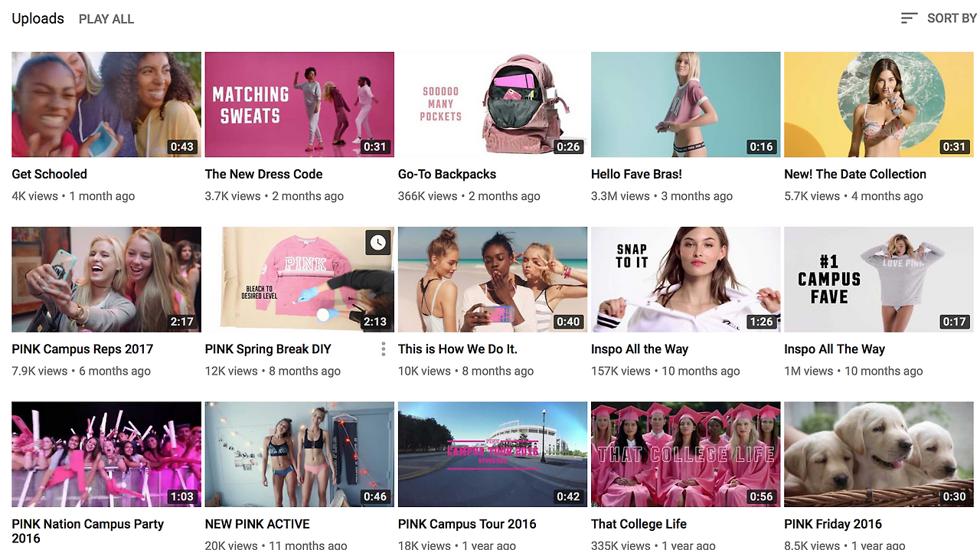Click '5.7K views • 4 months ago' text

click(854, 196)
